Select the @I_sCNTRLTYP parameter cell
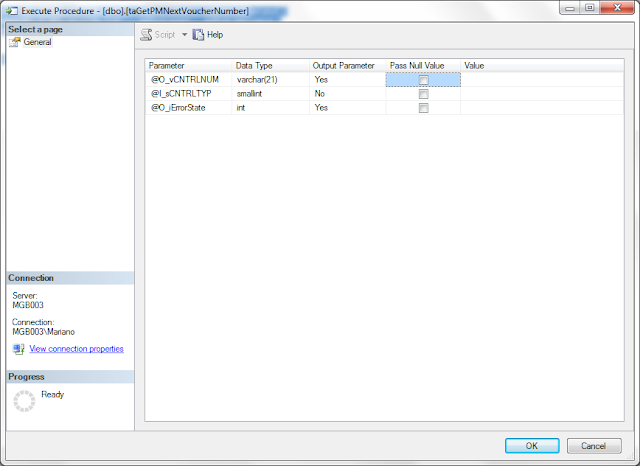640x466 pixels. pyautogui.click(x=189, y=94)
